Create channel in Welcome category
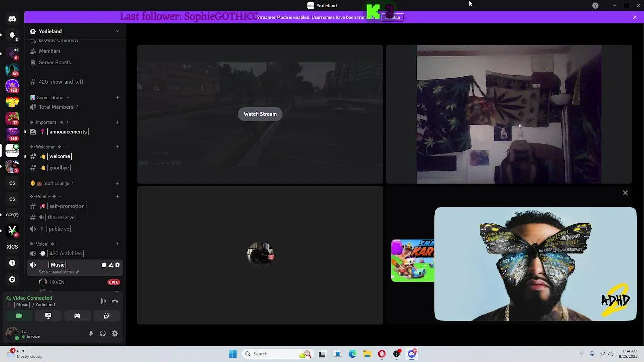Viewport: 644px width, 362px height. (x=117, y=147)
